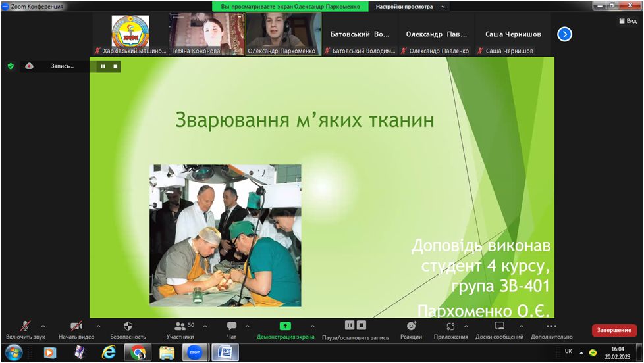Switch to Zoom taskbar icon
The image size is (644, 363).
[x=195, y=352]
